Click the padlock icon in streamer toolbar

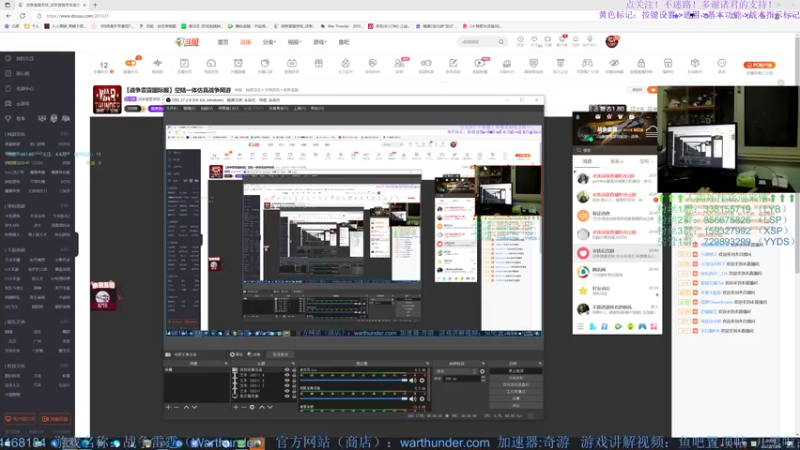pyautogui.click(x=641, y=63)
